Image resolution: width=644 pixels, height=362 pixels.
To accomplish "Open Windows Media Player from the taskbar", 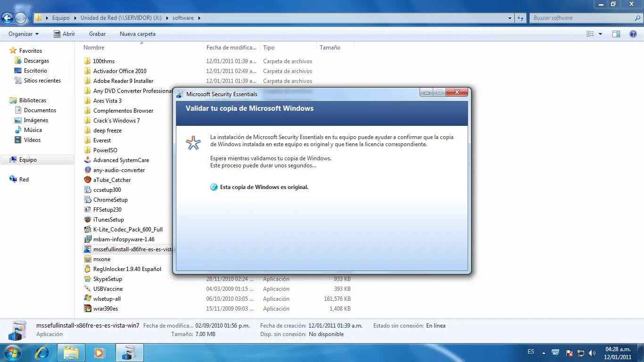I will coord(99,352).
